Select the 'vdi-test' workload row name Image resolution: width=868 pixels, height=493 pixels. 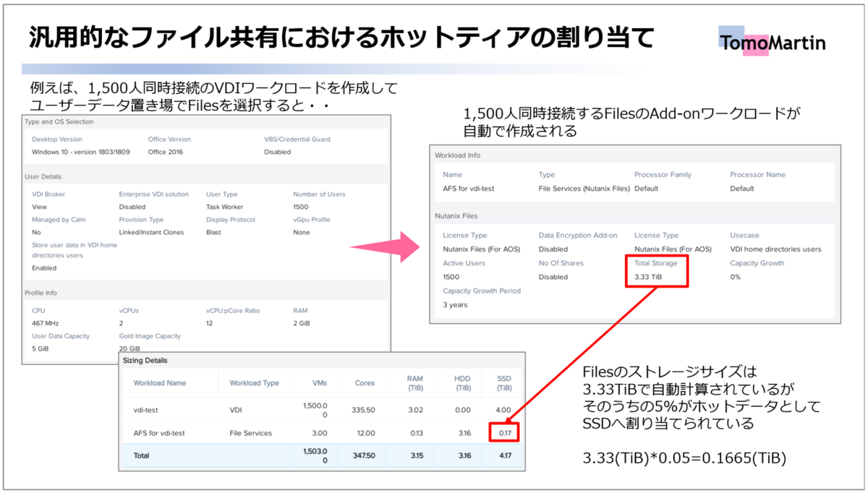[x=146, y=410]
